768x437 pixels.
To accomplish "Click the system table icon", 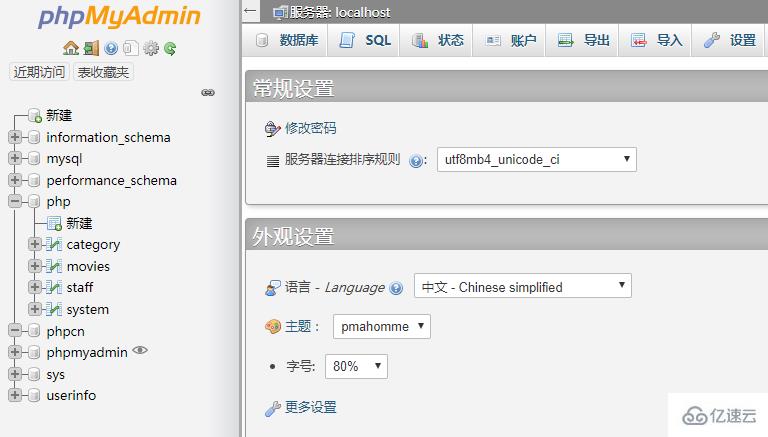I will click(x=54, y=309).
